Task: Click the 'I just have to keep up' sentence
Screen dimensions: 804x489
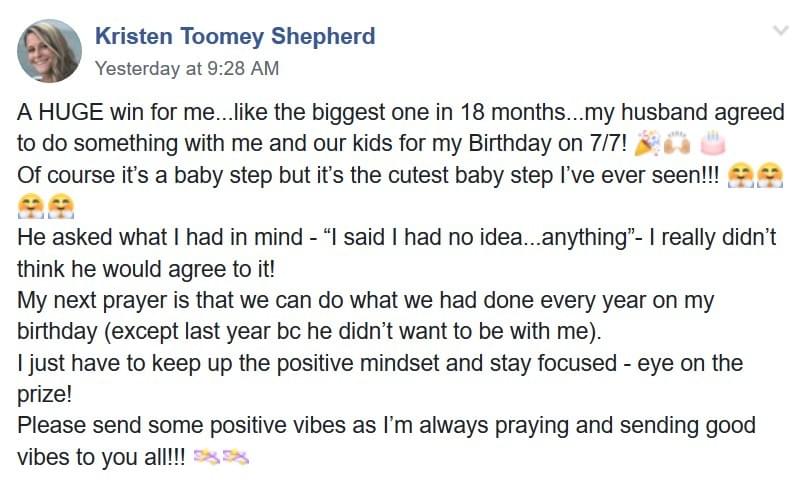Action: click(380, 379)
